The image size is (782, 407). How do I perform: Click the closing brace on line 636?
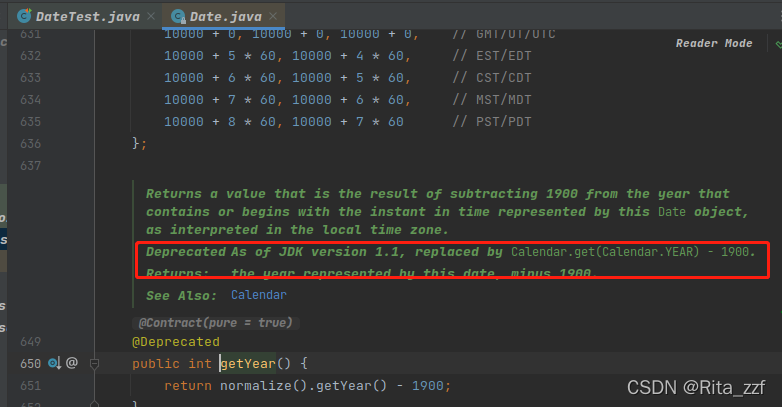pyautogui.click(x=136, y=144)
